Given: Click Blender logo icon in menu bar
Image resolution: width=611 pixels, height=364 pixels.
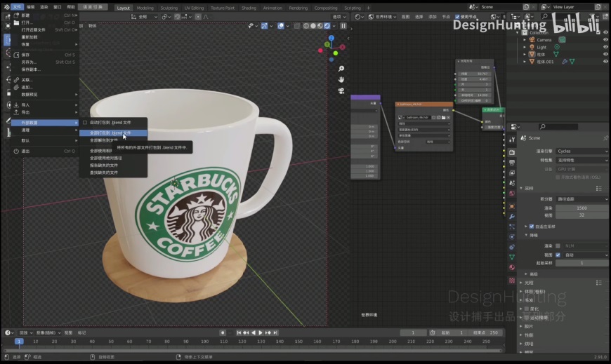Looking at the screenshot, I should 6,7.
